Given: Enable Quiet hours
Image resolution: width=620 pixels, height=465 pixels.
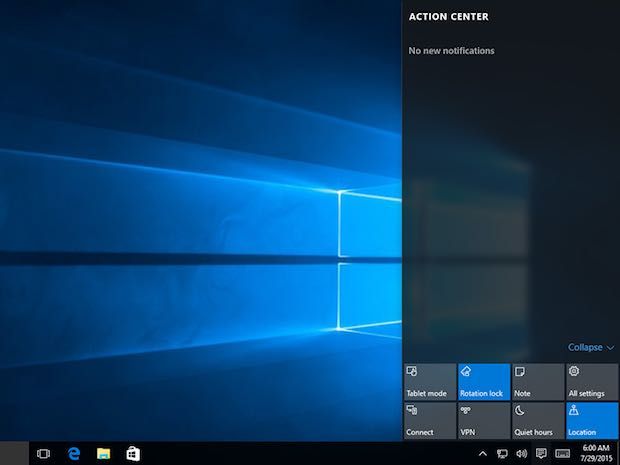Looking at the screenshot, I should pos(538,421).
